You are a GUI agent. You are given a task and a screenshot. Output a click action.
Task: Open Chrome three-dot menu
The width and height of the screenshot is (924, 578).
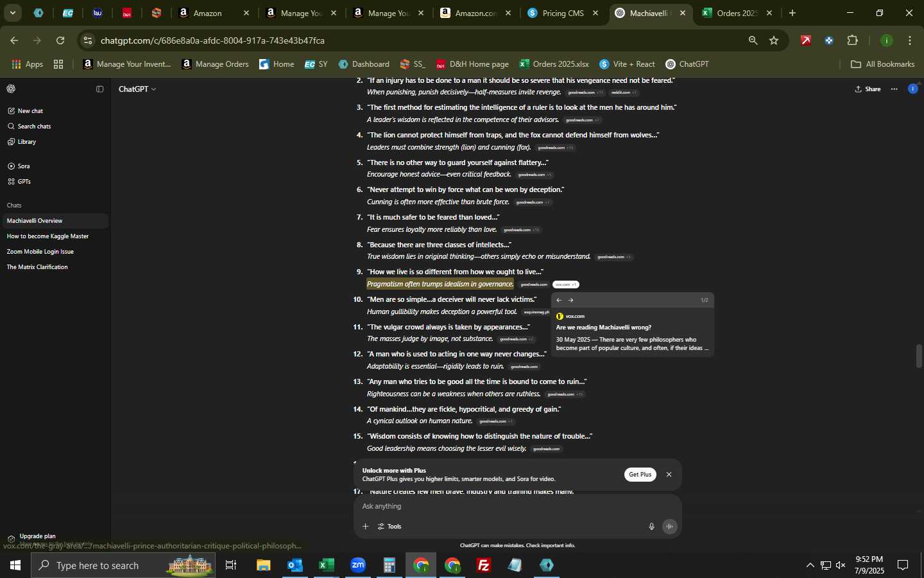pos(910,40)
